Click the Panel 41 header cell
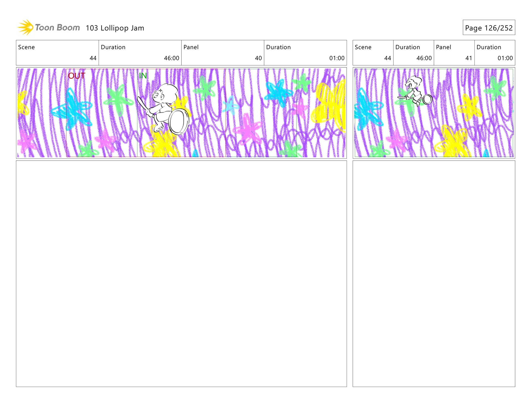Viewport: 532px width, 411px height. click(454, 53)
